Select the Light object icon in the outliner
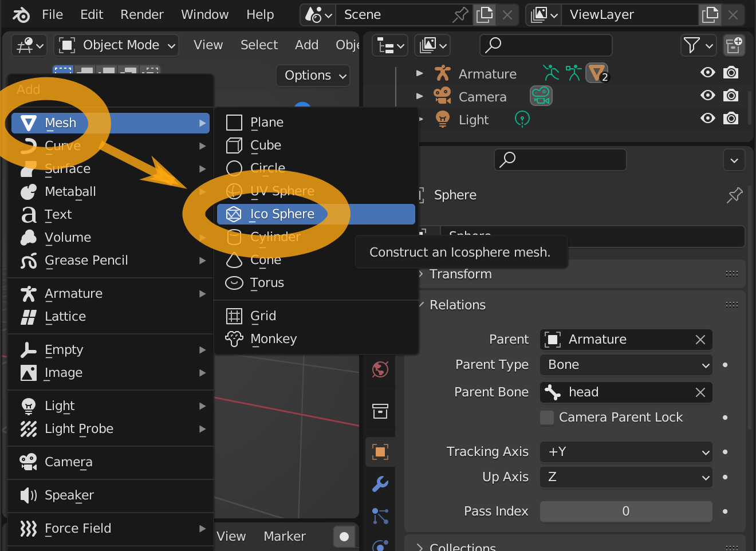This screenshot has height=551, width=756. (442, 119)
